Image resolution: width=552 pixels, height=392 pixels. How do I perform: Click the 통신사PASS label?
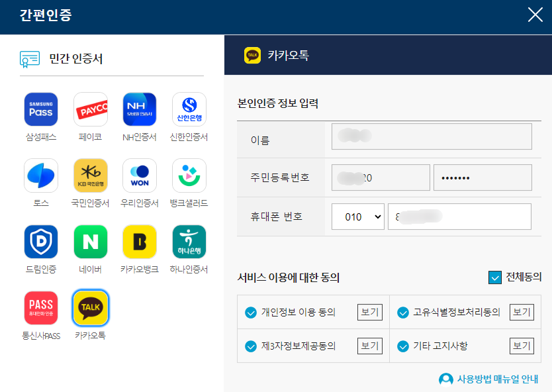41,336
